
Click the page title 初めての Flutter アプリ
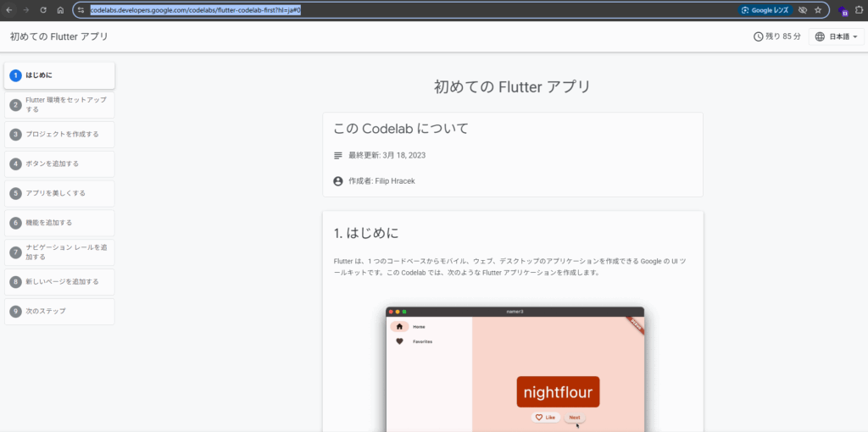tap(513, 87)
